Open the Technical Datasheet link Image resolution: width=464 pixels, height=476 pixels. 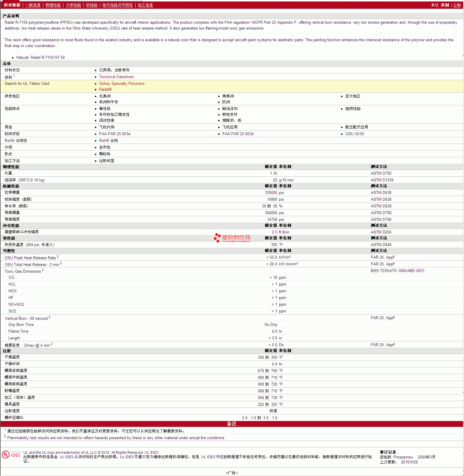116,77
